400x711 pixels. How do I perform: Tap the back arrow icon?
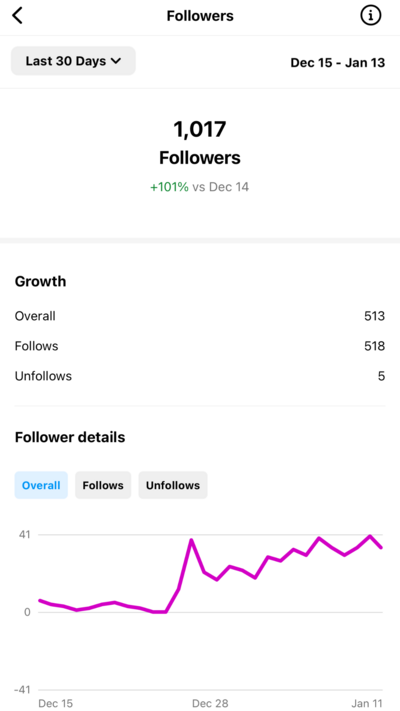tap(17, 16)
